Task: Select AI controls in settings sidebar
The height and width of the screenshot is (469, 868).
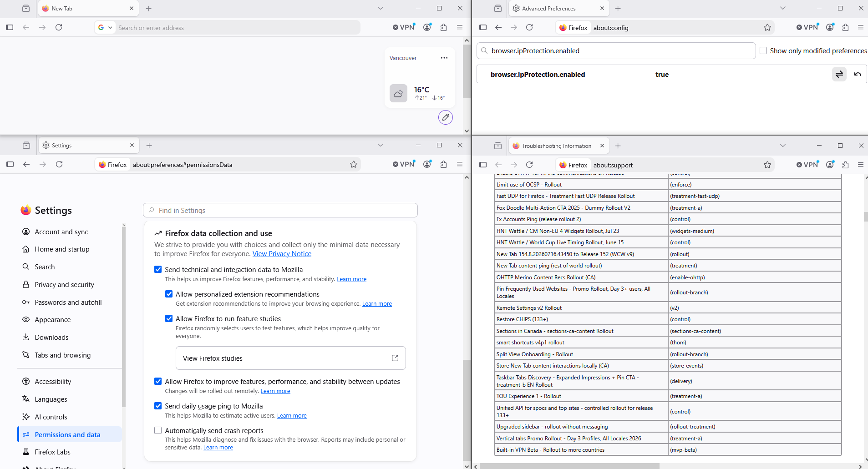Action: (51, 417)
